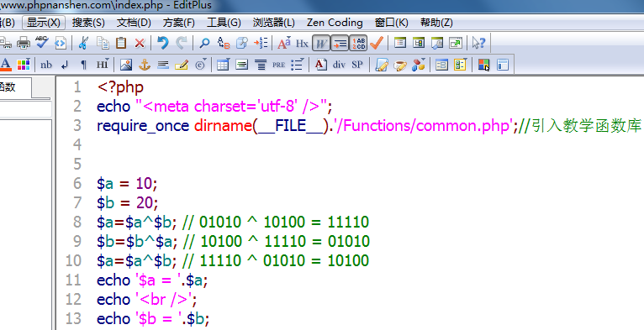
Task: Insert an image using the picture icon
Action: [126, 65]
